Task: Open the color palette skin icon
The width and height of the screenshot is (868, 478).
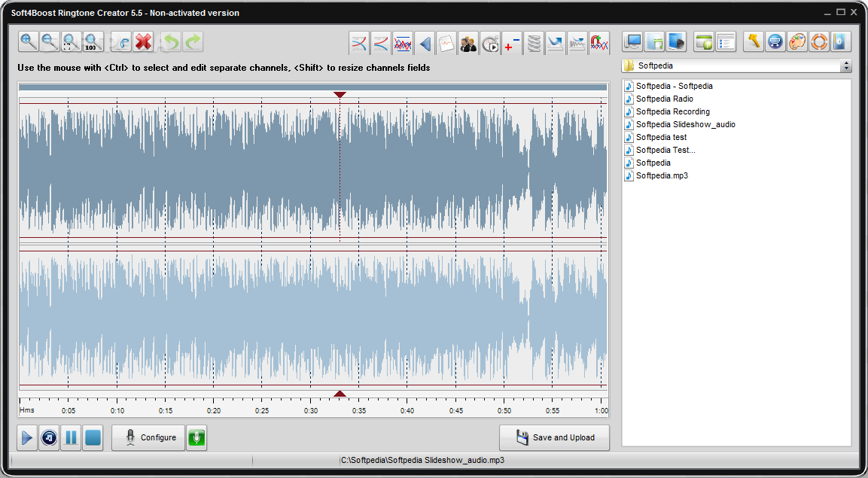Action: click(797, 42)
